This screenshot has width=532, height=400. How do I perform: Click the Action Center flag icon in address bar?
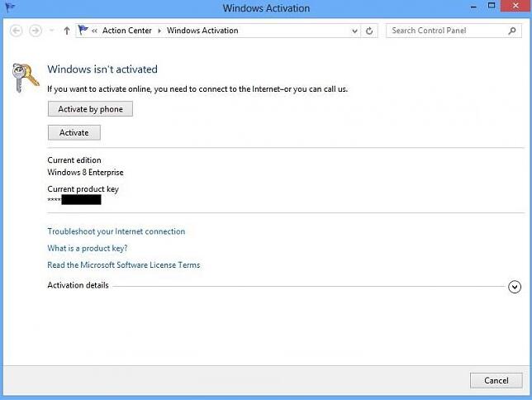[83, 31]
